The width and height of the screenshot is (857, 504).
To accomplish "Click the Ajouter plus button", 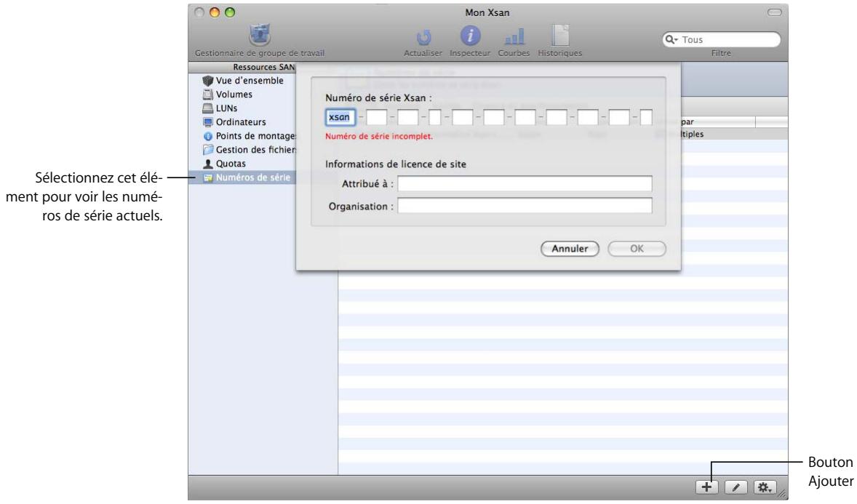I will point(706,487).
